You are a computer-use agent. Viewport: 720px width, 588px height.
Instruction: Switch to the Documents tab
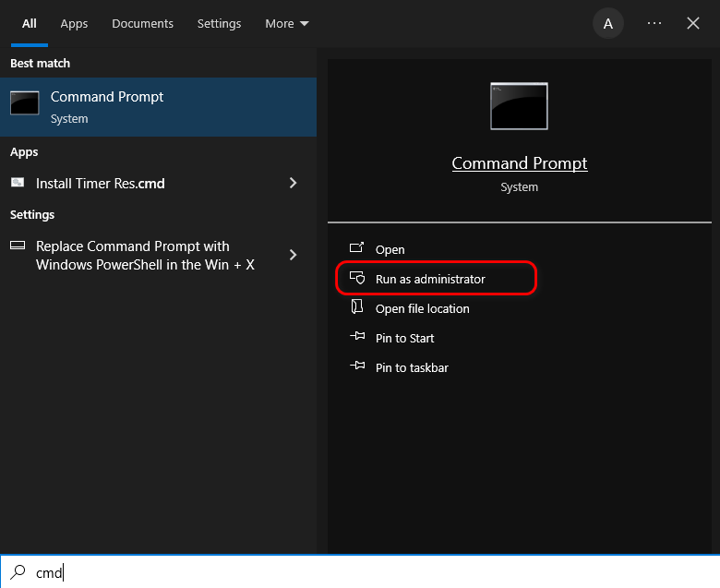(x=143, y=23)
